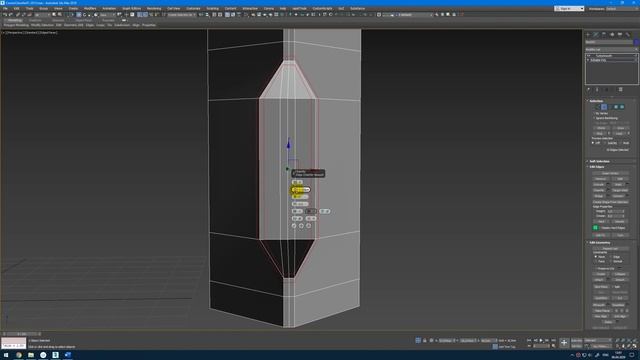Activate the Select and Scale tool
The width and height of the screenshot is (640, 360).
click(x=90, y=15)
